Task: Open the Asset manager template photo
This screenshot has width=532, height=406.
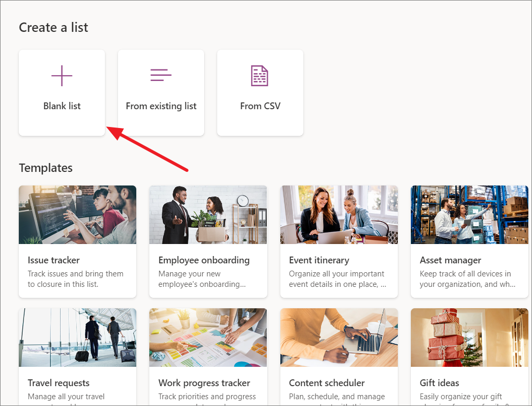Action: pos(469,215)
